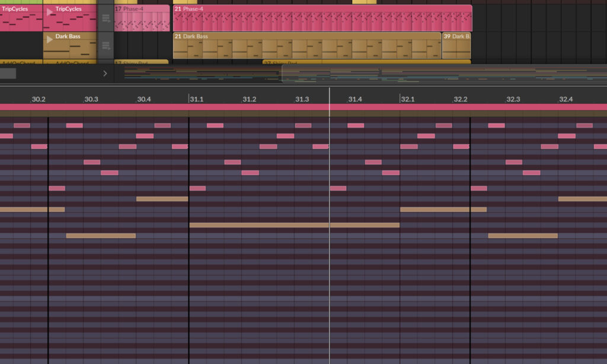
Task: Select the tan note starting at 30.4
Action: click(x=162, y=199)
